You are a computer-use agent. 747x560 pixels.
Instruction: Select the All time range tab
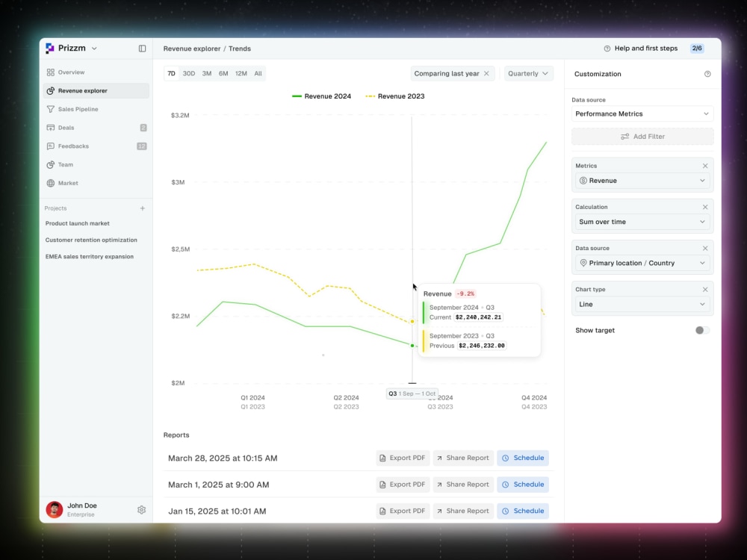click(x=258, y=73)
